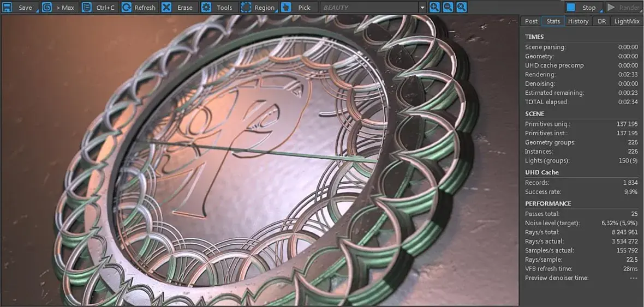This screenshot has height=307, width=644.
Task: Activate the Region render tool
Action: [x=258, y=8]
